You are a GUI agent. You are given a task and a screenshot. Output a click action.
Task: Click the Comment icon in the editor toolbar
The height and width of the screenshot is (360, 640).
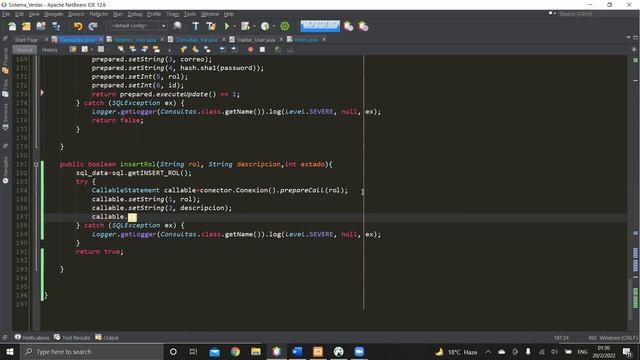pyautogui.click(x=278, y=49)
